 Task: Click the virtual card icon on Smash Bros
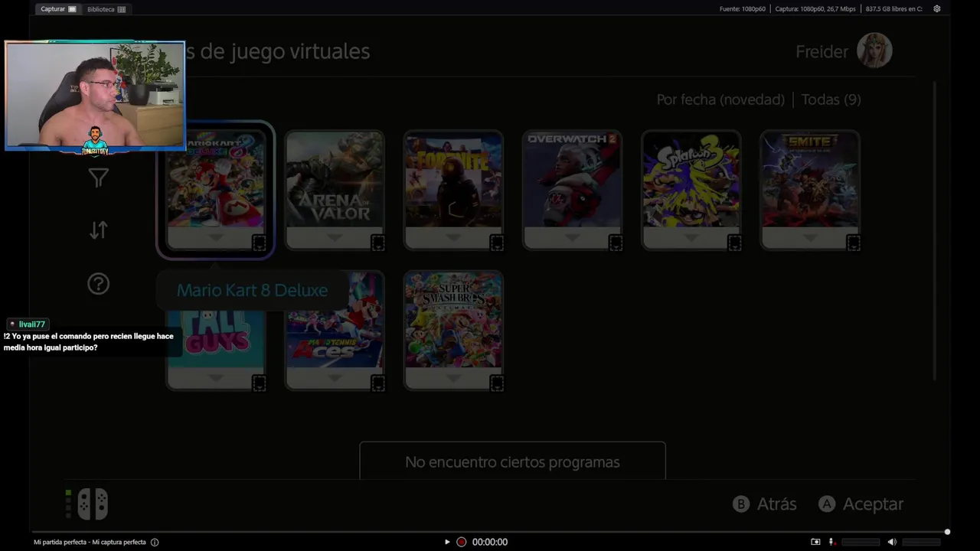[496, 384]
